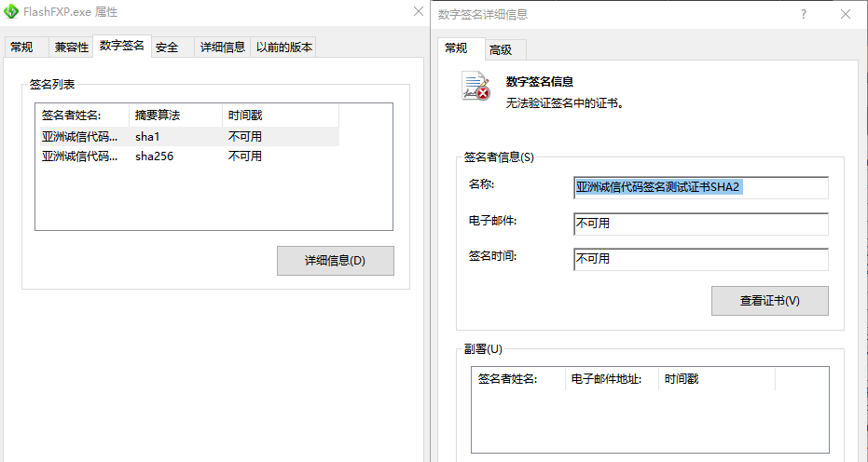Open the 安全 tab
The width and height of the screenshot is (868, 462).
tap(172, 47)
